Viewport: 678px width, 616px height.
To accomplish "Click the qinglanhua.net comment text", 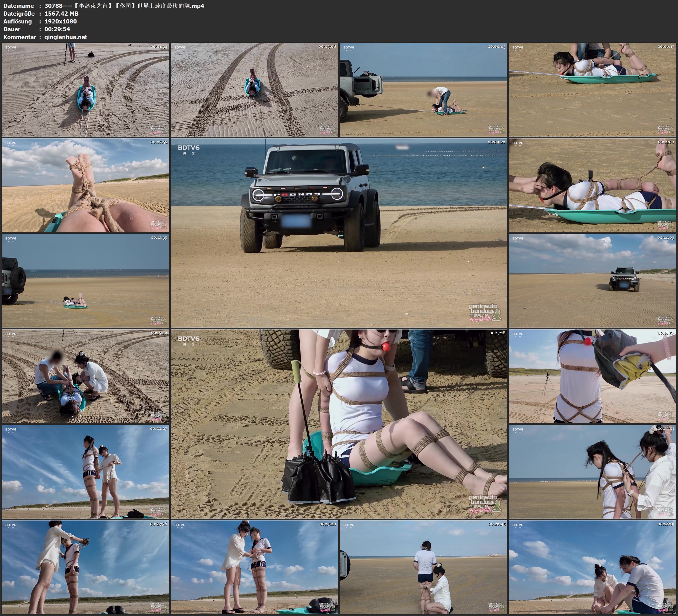I will click(66, 37).
